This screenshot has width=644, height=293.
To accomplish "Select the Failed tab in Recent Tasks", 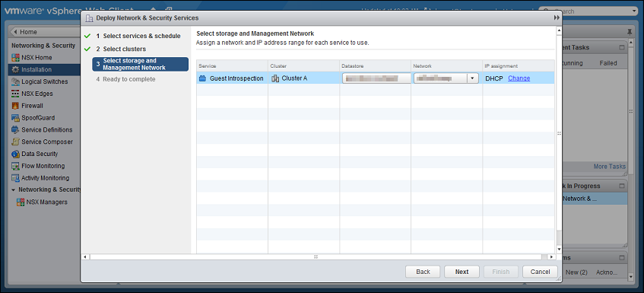I will [x=608, y=63].
